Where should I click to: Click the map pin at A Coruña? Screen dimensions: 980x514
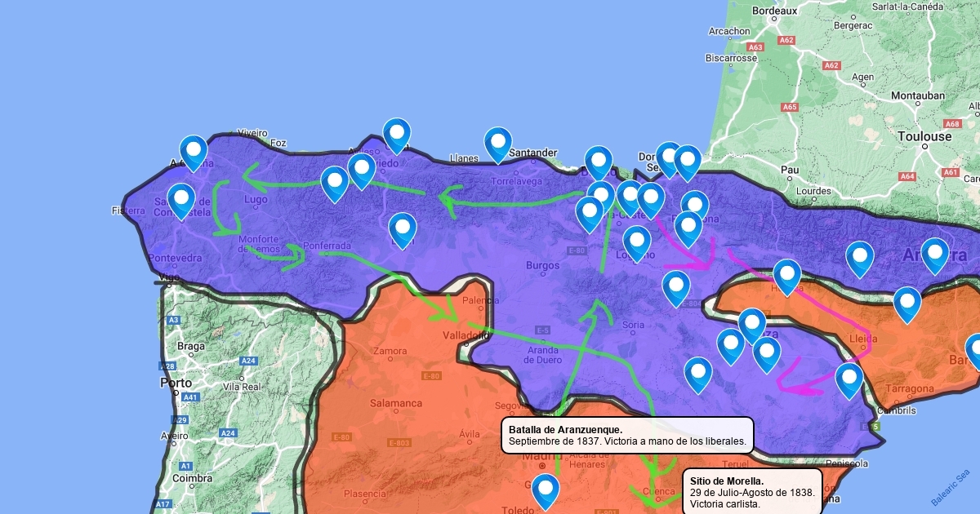click(194, 152)
